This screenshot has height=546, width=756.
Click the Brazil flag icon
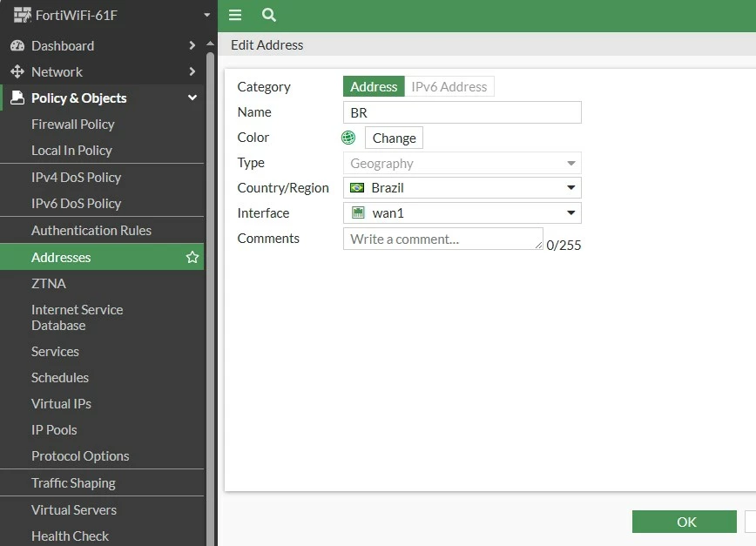click(x=357, y=187)
